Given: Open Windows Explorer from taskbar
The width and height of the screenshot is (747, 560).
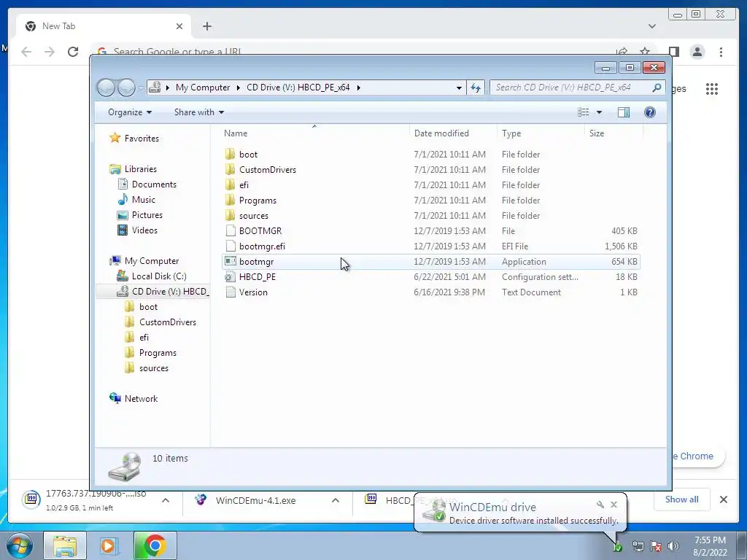Looking at the screenshot, I should coord(65,545).
